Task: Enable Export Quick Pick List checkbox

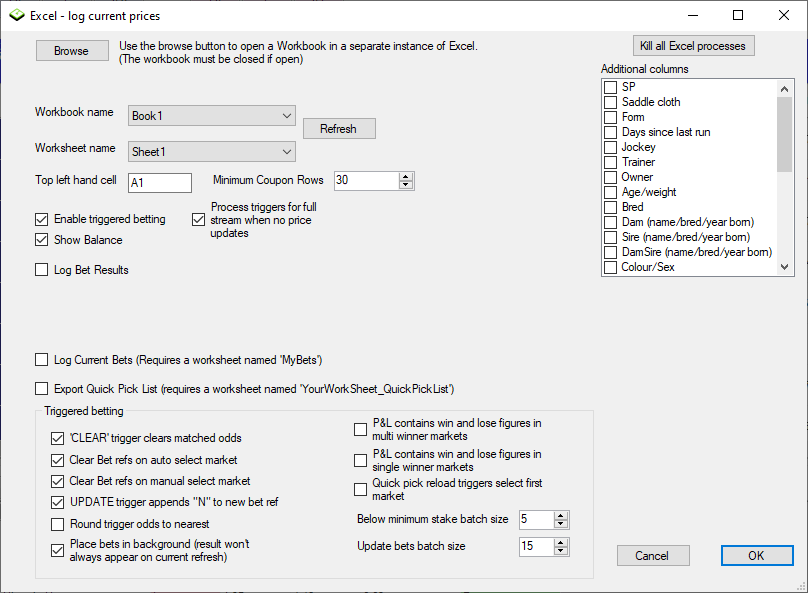Action: pos(42,389)
